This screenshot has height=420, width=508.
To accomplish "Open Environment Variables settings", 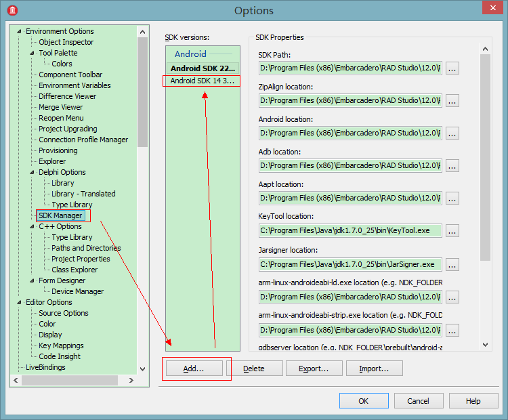I will 75,85.
